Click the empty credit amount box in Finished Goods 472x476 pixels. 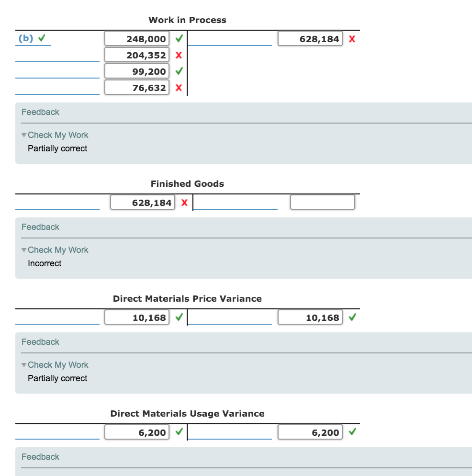(x=322, y=202)
